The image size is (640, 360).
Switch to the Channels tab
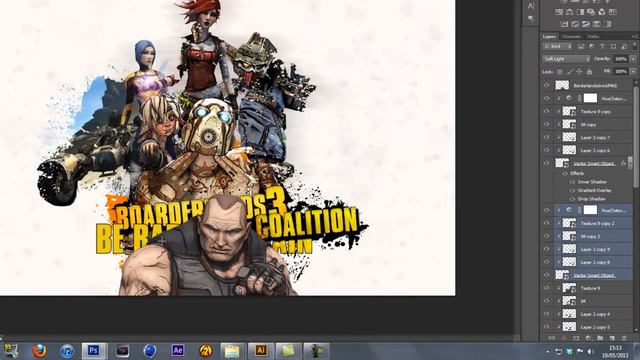571,36
